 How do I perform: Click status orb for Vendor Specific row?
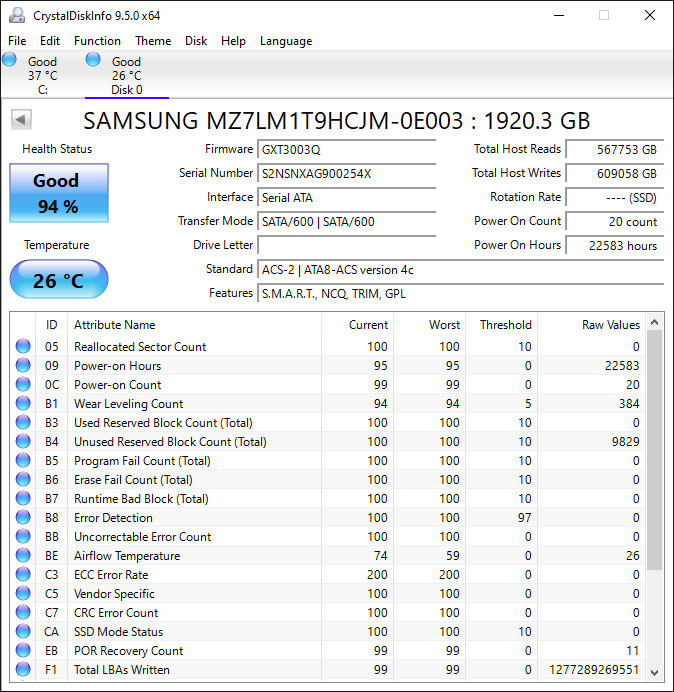pos(23,593)
